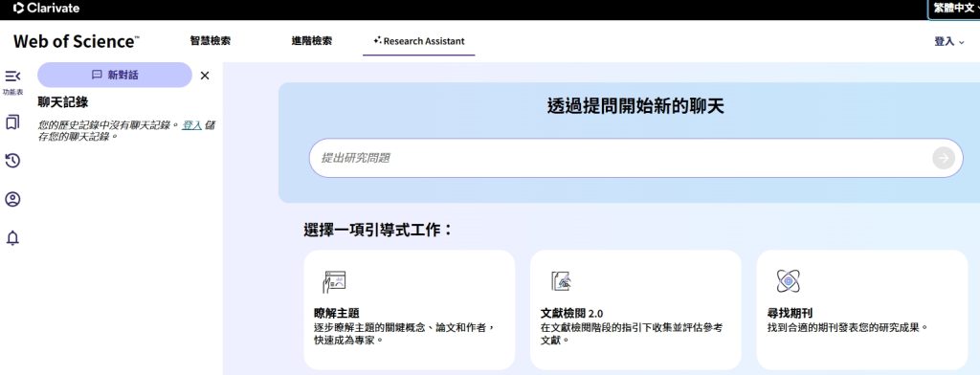The width and height of the screenshot is (980, 375).
Task: Open the saved lists bookmark icon in sidebar
Action: point(12,121)
